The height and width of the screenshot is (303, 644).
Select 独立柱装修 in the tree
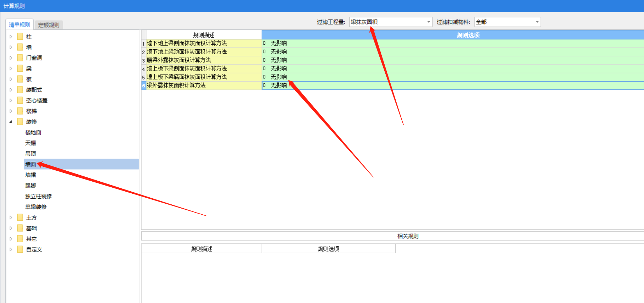pos(38,196)
